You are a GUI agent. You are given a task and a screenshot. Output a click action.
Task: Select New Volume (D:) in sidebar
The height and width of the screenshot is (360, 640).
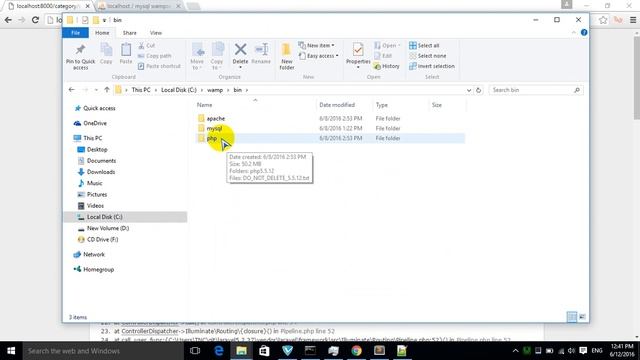point(108,228)
